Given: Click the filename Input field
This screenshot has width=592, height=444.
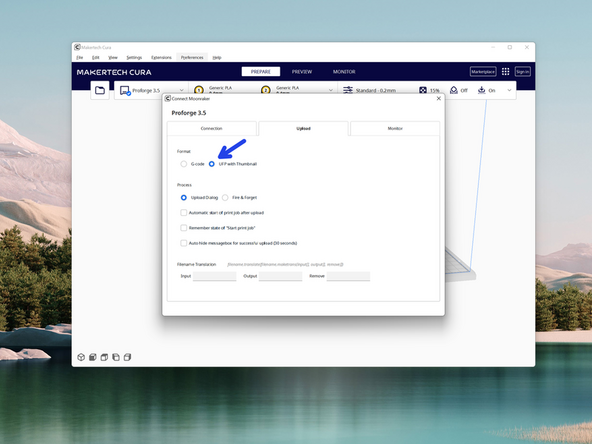Looking at the screenshot, I should point(214,276).
